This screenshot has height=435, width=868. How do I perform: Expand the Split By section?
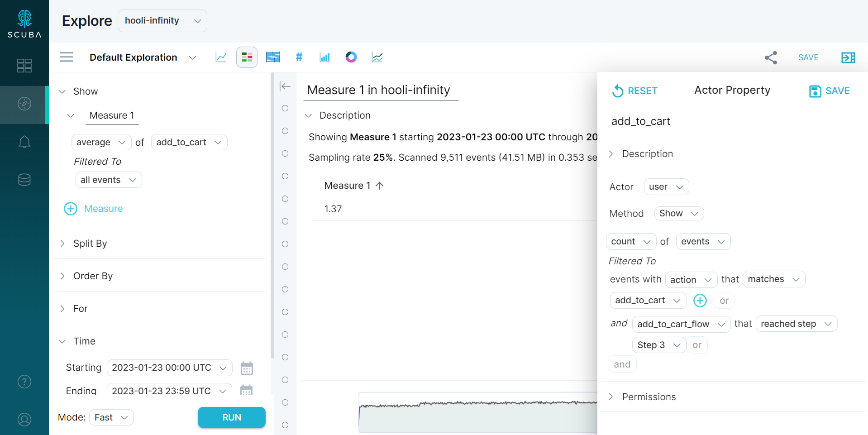click(x=62, y=244)
